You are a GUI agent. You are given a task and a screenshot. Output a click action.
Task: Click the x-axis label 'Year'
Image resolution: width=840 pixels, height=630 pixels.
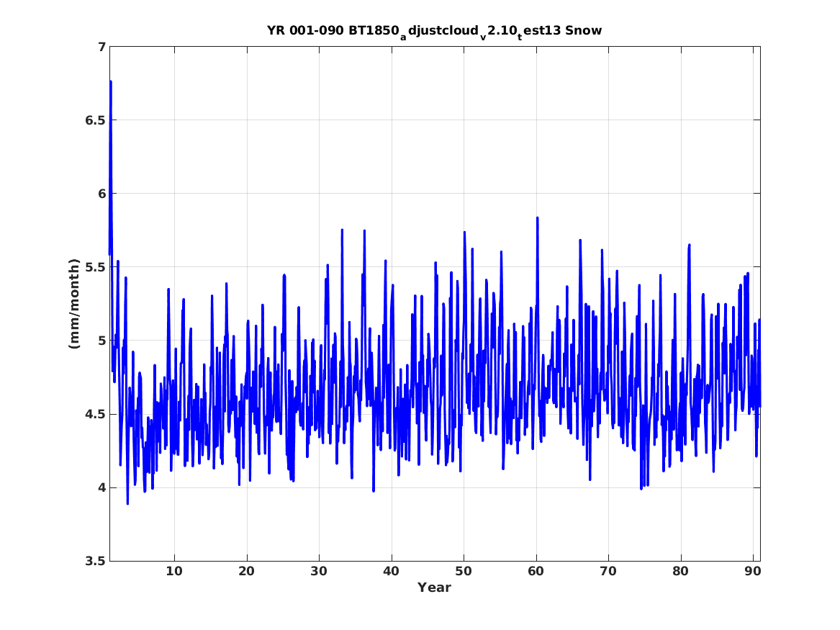tap(435, 587)
